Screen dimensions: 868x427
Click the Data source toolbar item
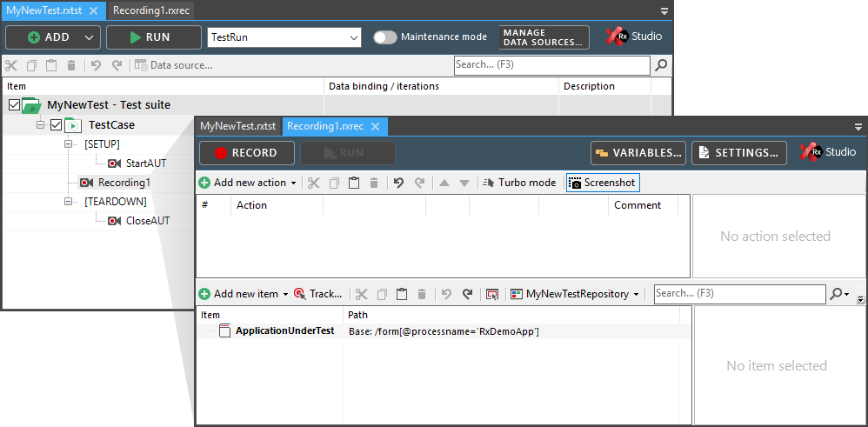(173, 65)
